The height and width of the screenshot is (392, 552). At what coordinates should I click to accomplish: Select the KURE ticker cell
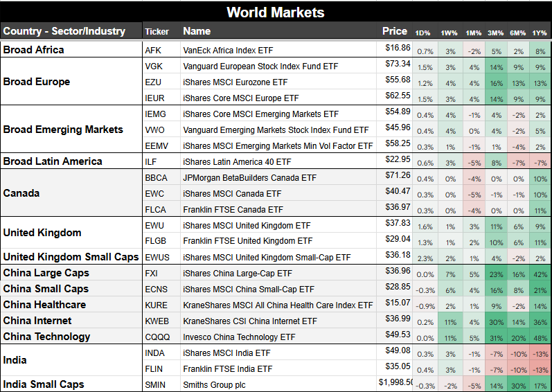(x=161, y=305)
